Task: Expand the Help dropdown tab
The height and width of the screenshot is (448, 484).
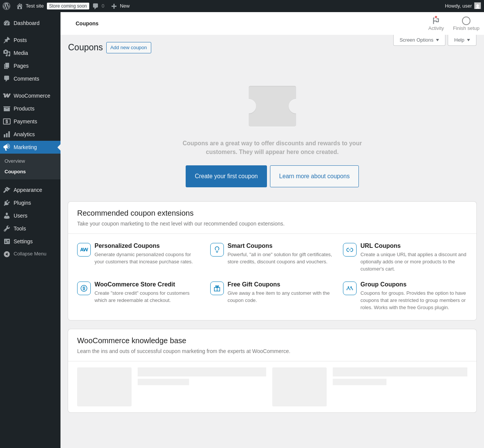Action: (x=462, y=40)
